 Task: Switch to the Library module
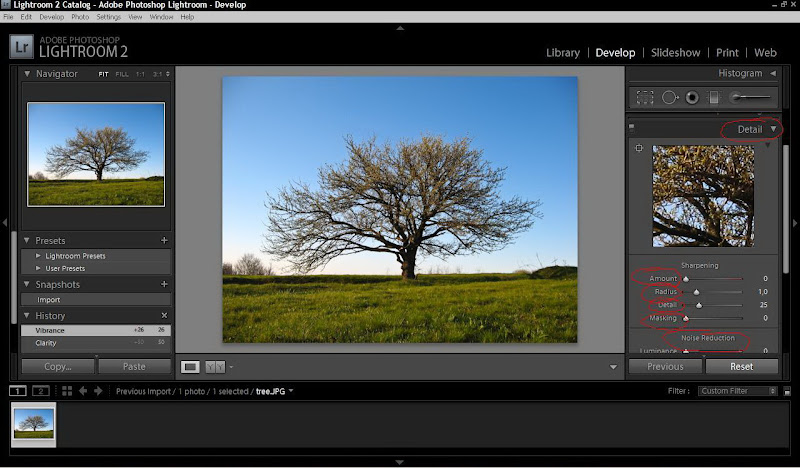tap(563, 52)
